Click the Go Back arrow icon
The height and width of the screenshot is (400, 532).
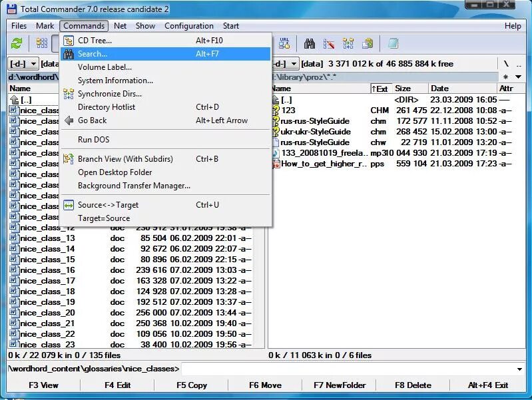pos(69,120)
